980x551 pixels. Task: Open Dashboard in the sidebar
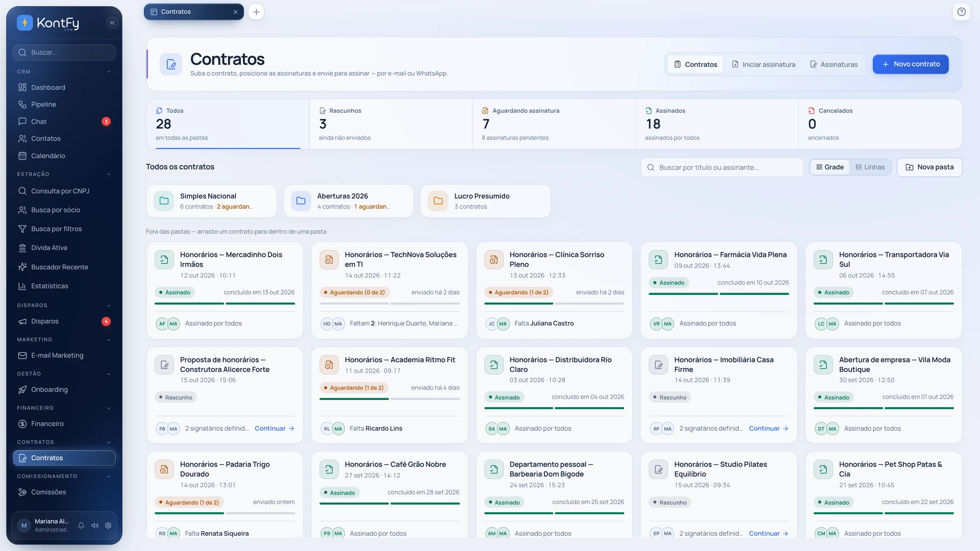[64, 87]
